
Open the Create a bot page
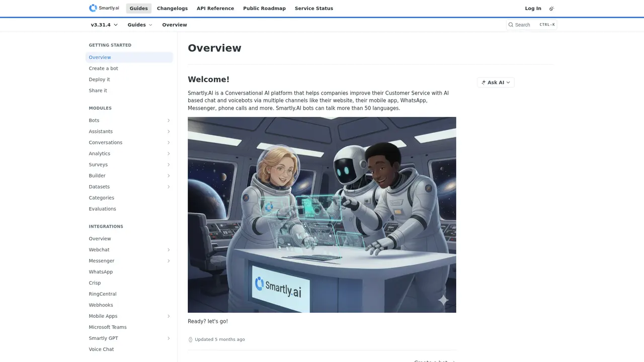129,68
